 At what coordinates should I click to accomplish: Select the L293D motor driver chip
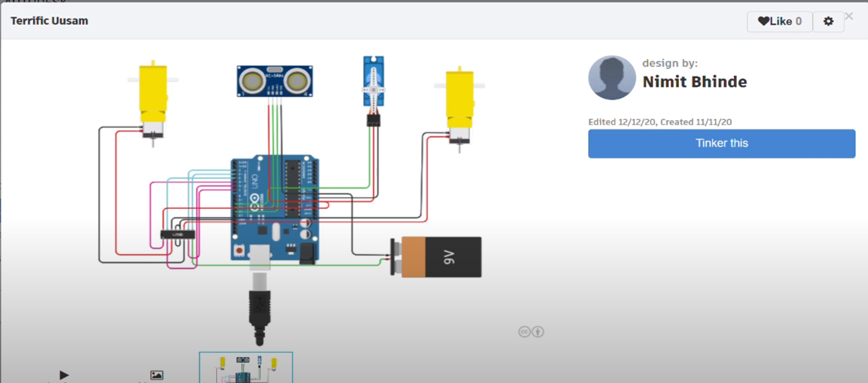pos(177,234)
